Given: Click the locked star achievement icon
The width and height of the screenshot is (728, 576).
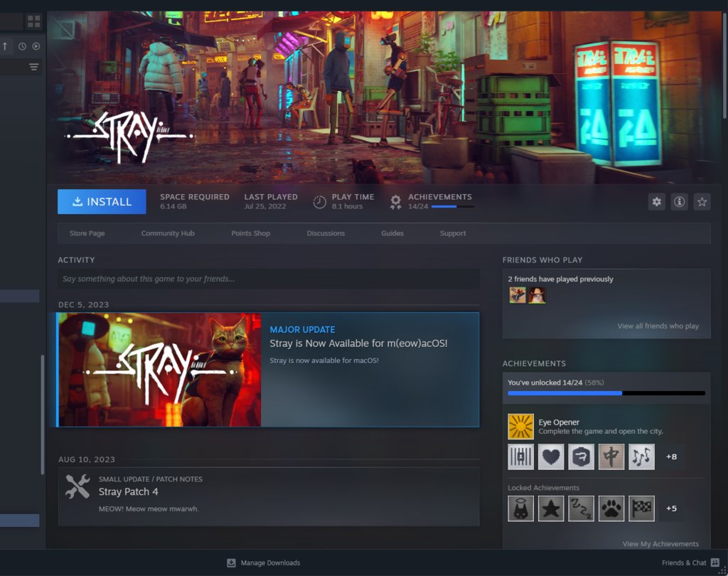Looking at the screenshot, I should click(x=551, y=508).
